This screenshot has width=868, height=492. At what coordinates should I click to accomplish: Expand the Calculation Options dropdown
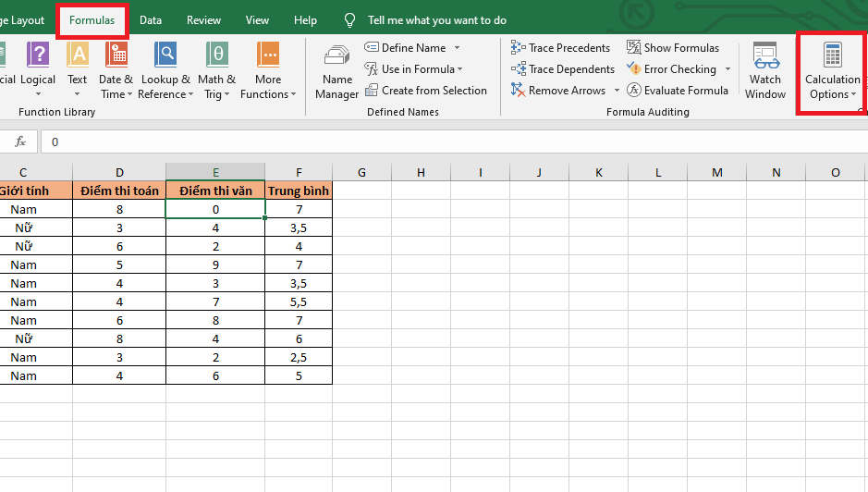coord(832,72)
